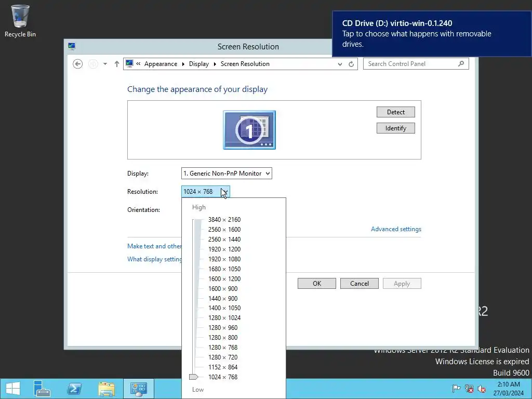Open Advanced settings link
The height and width of the screenshot is (399, 532).
pos(396,229)
